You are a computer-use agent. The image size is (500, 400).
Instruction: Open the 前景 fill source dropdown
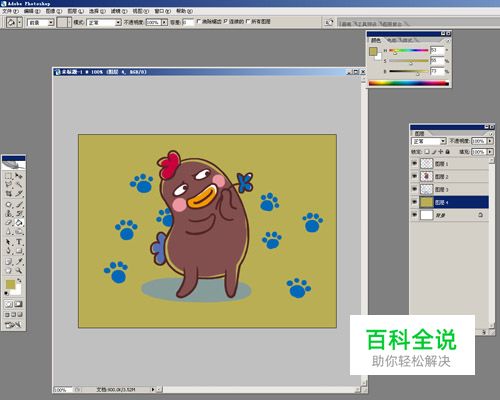[51, 23]
